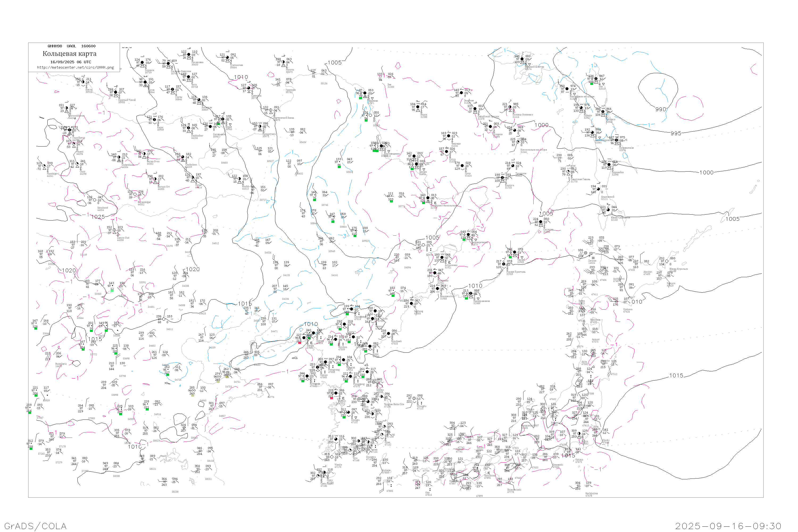798x532 pixels.
Task: Click the 990 isobar label in low center
Action: click(660, 109)
